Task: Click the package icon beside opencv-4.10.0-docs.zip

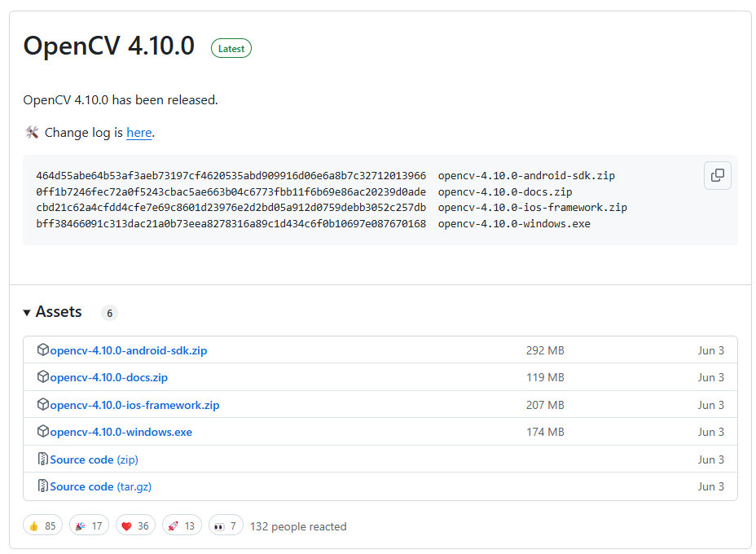Action: tap(43, 376)
